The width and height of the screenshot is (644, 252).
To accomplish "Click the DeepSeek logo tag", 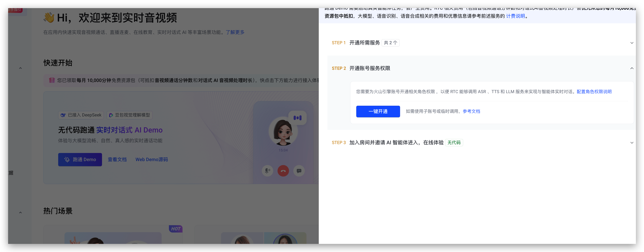I will (x=63, y=115).
